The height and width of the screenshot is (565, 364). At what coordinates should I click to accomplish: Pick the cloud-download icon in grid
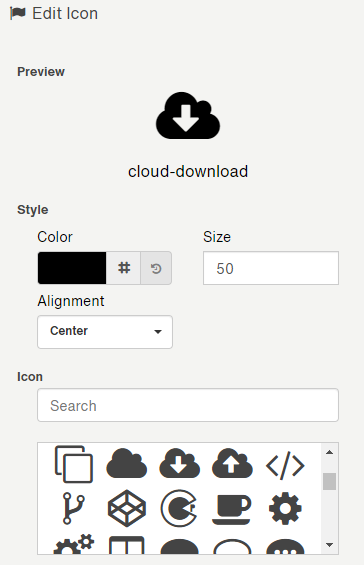pos(179,464)
